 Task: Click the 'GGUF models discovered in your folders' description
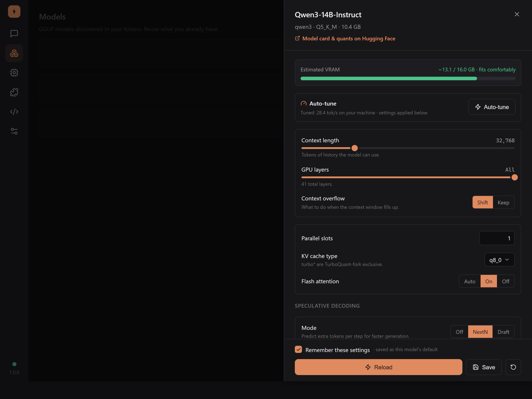point(129,29)
